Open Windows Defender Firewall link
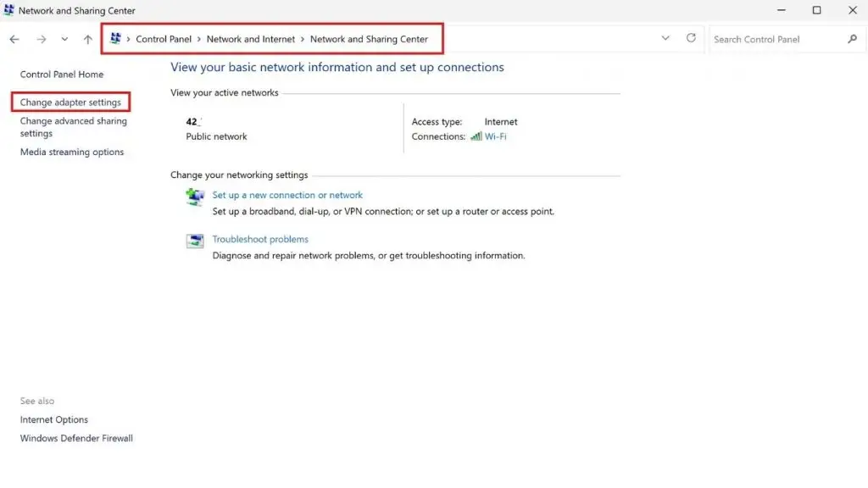Screen dimensions: 868x488 (x=76, y=439)
